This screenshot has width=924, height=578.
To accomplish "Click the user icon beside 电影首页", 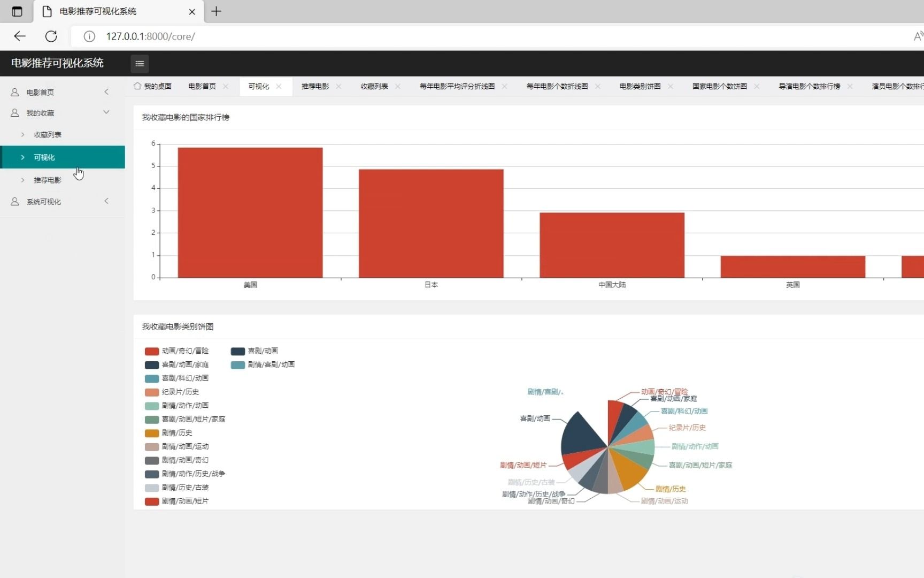I will (15, 93).
